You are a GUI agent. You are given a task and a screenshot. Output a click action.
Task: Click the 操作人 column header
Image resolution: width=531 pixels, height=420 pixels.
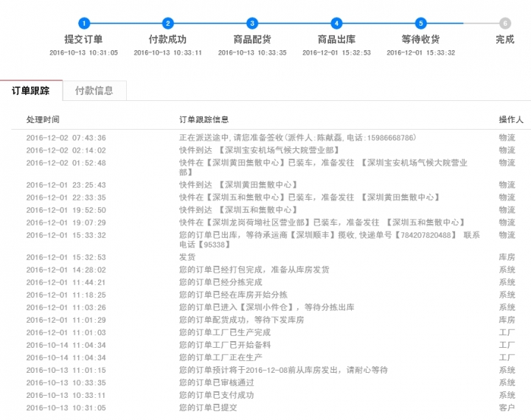511,119
